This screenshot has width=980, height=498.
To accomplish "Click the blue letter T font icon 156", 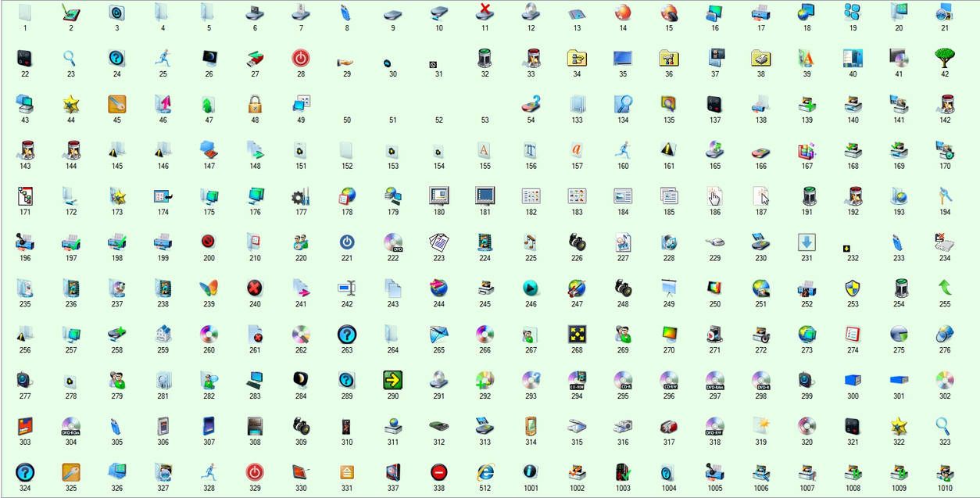I will pos(531,150).
